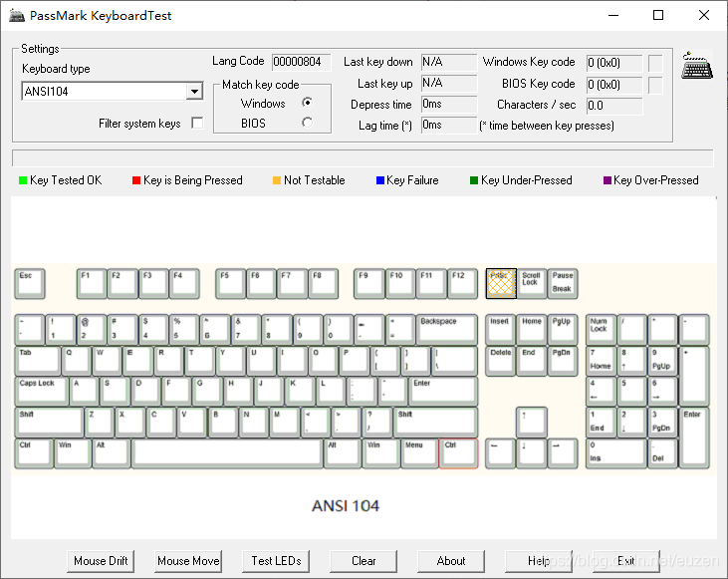This screenshot has width=728, height=579.
Task: Click the red-outlined right Ctrl key
Action: point(458,453)
